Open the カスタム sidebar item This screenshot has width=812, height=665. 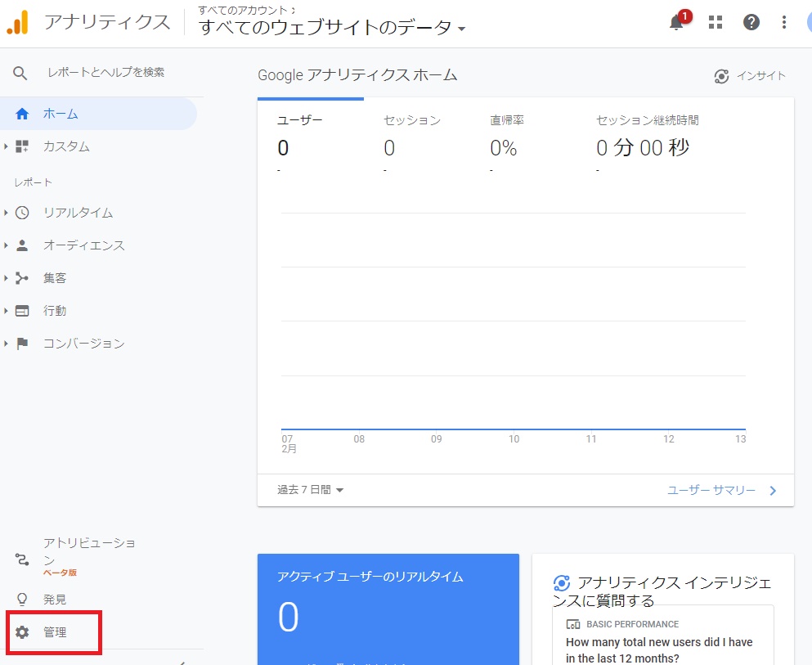click(66, 146)
